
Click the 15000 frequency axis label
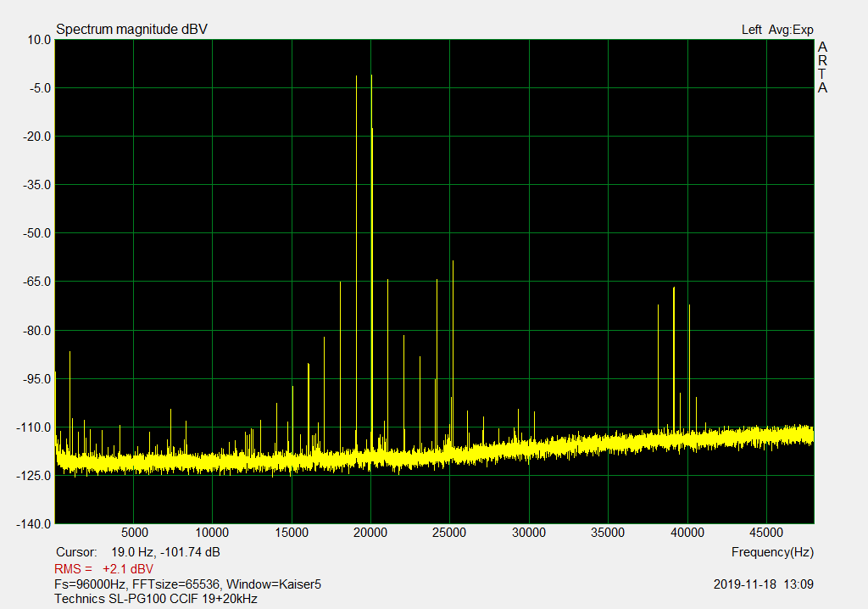point(292,533)
